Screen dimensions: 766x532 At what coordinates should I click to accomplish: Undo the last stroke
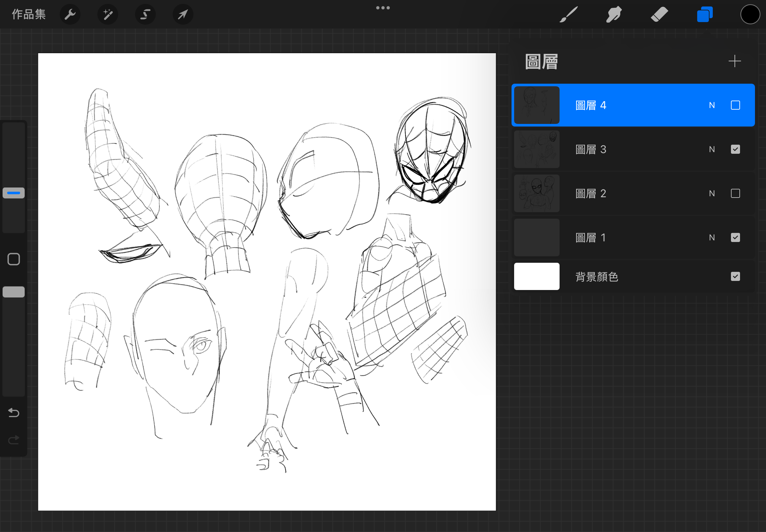(x=14, y=413)
